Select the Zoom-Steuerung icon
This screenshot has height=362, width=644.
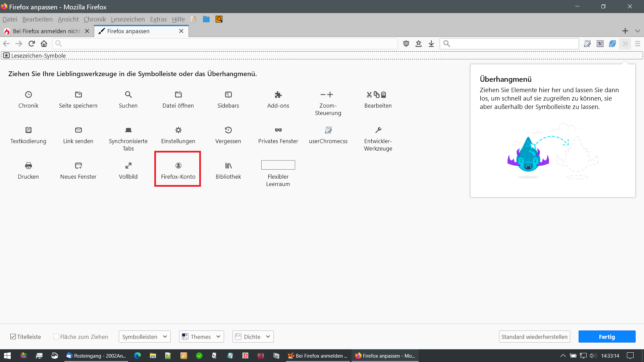point(327,95)
